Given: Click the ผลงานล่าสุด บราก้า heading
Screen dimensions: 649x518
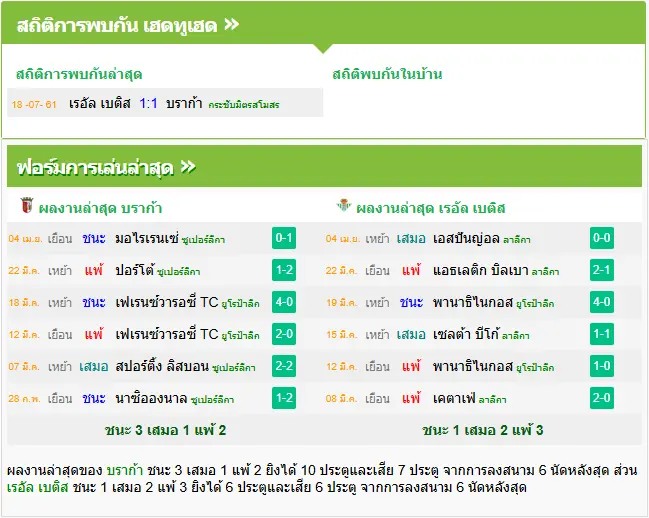Looking at the screenshot, I should coord(100,208).
